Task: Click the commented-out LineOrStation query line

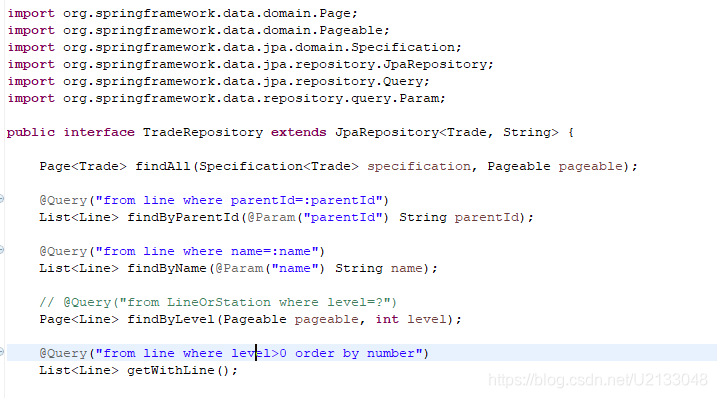Action: tap(218, 302)
